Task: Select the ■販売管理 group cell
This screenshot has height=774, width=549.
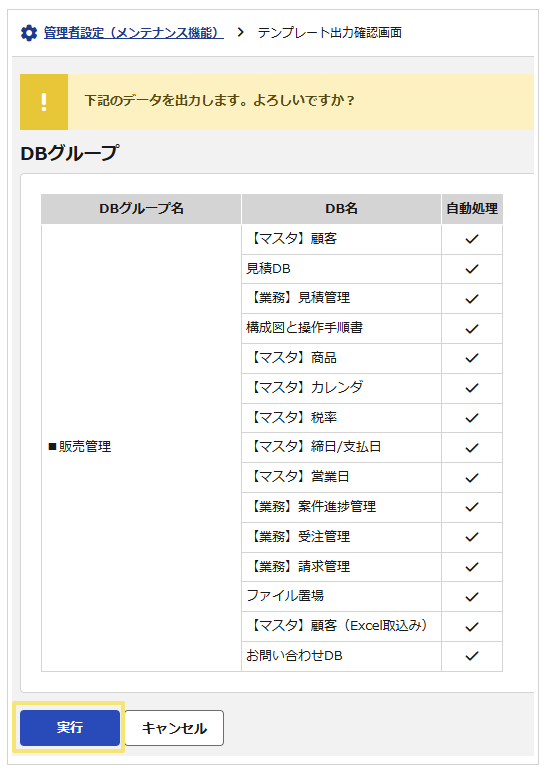Action: pos(141,448)
